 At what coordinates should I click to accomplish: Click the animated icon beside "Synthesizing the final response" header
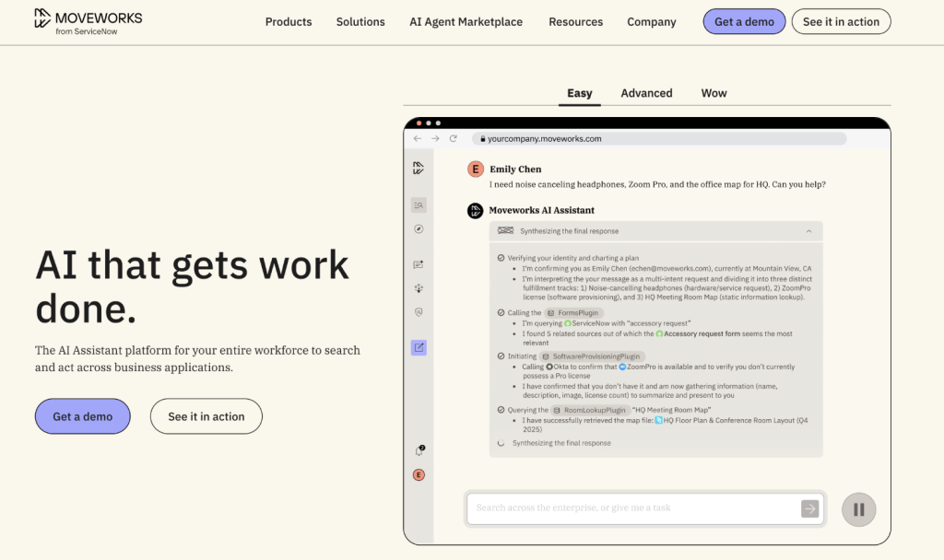(506, 230)
